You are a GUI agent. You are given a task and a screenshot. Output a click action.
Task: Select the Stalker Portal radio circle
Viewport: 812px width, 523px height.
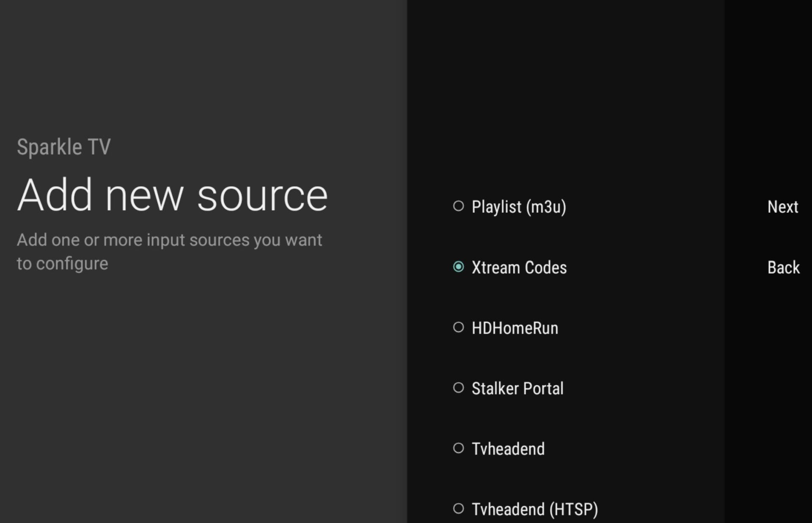[458, 388]
